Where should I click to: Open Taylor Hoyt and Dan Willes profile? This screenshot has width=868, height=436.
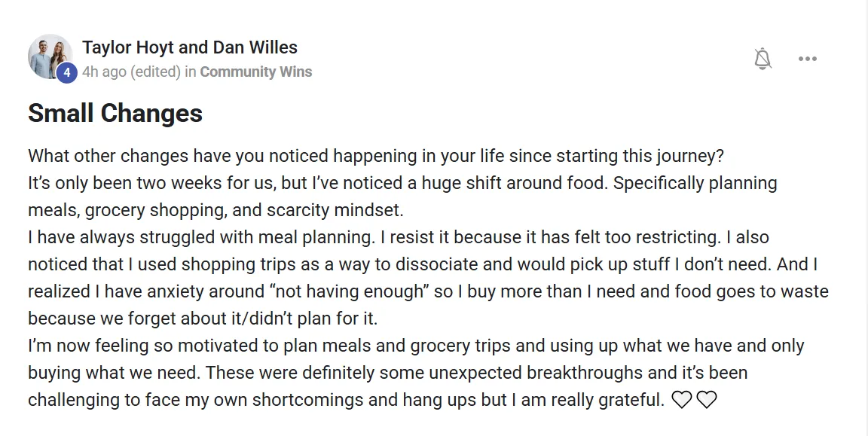(x=190, y=47)
